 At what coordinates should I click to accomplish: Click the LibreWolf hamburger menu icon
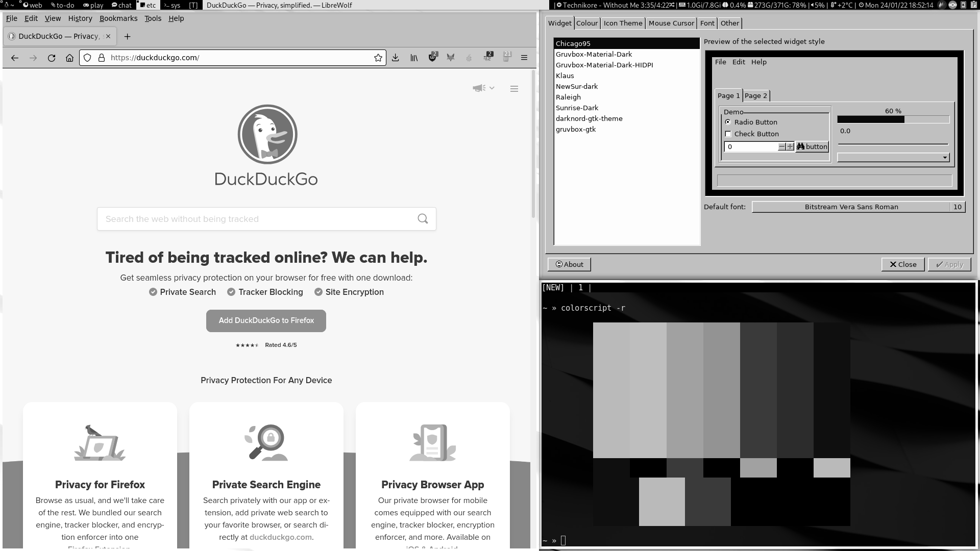click(x=524, y=57)
